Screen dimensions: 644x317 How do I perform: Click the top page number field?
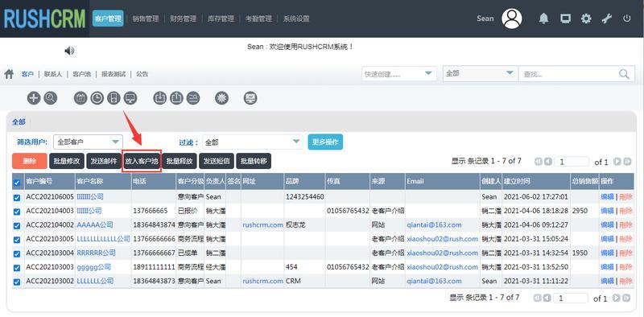click(x=572, y=162)
